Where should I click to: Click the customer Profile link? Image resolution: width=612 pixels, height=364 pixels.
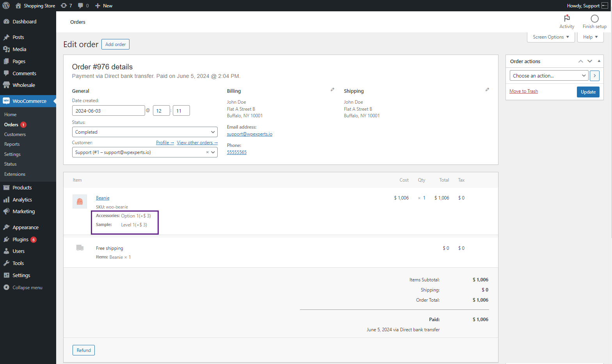tap(165, 143)
